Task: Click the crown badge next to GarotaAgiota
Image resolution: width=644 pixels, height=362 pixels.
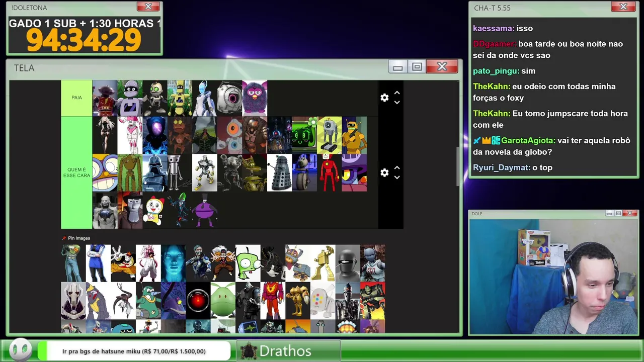Action: pos(487,141)
